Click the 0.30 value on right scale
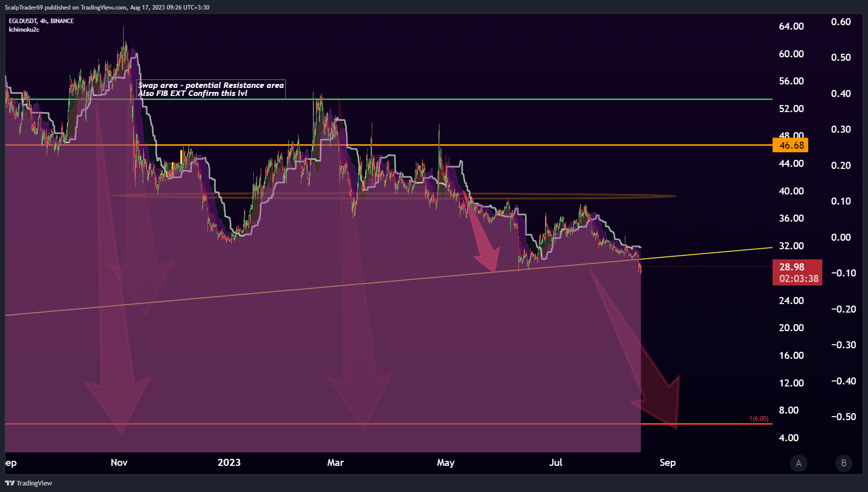Image resolution: width=868 pixels, height=492 pixels. (841, 129)
